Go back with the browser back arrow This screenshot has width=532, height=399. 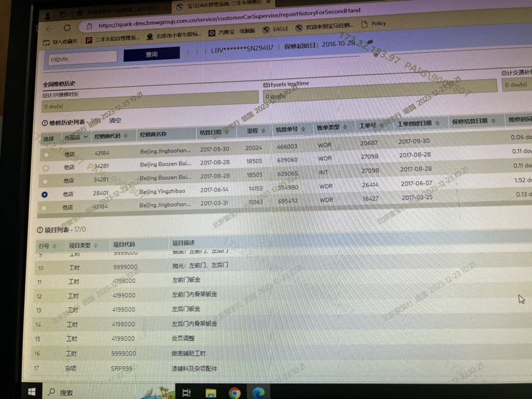50,29
